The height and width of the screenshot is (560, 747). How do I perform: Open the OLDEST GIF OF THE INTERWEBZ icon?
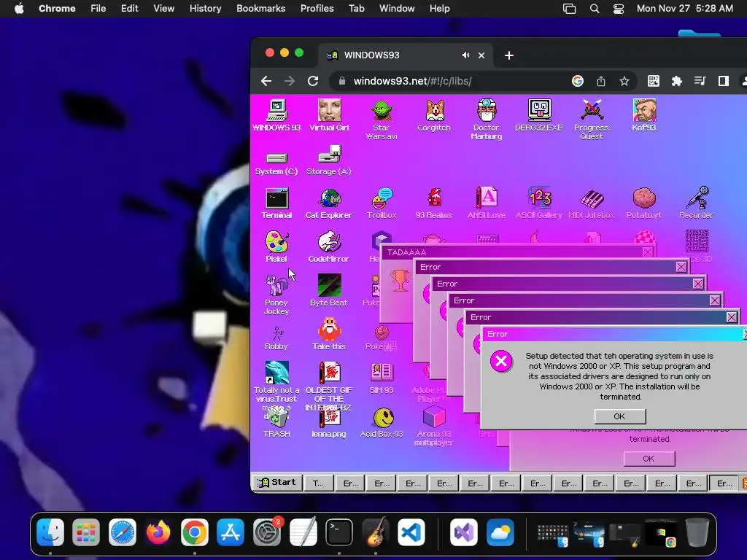329,386
